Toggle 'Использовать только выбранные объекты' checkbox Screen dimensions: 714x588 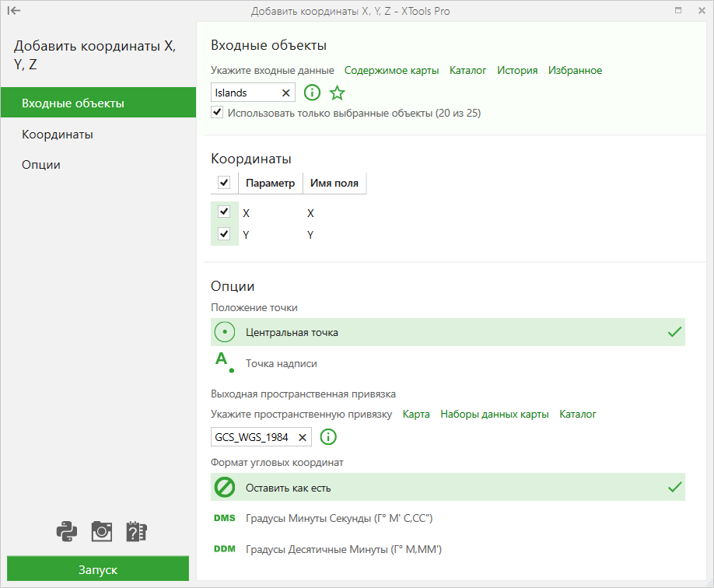pos(217,112)
